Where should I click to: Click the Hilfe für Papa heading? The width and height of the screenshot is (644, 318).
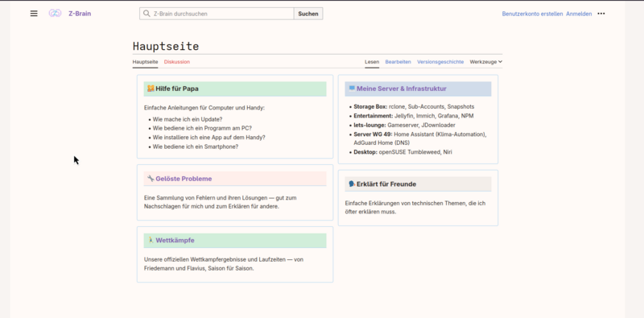pos(177,89)
